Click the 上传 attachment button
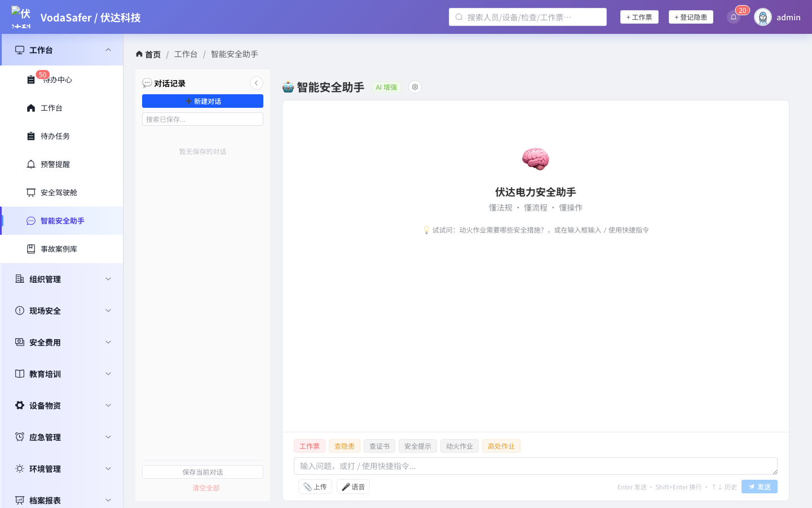Screen dimensions: 812x508 point(315,487)
